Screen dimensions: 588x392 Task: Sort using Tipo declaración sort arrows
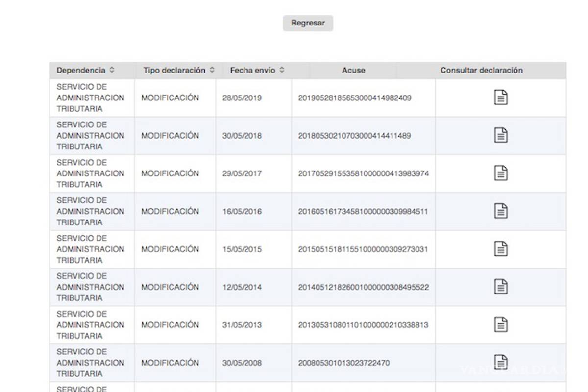(212, 70)
